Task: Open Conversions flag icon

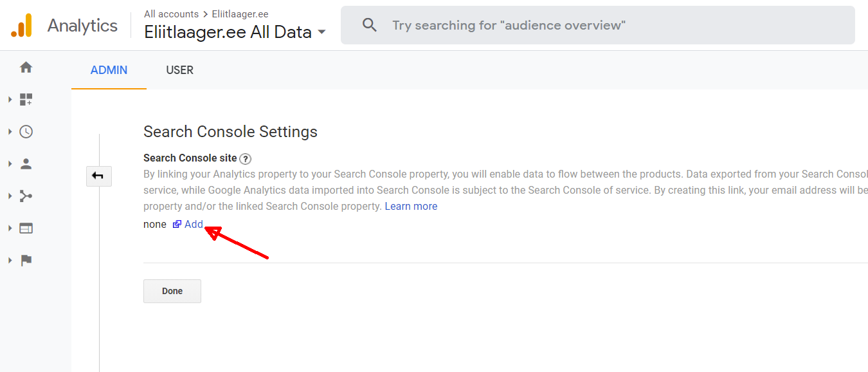Action: point(26,261)
